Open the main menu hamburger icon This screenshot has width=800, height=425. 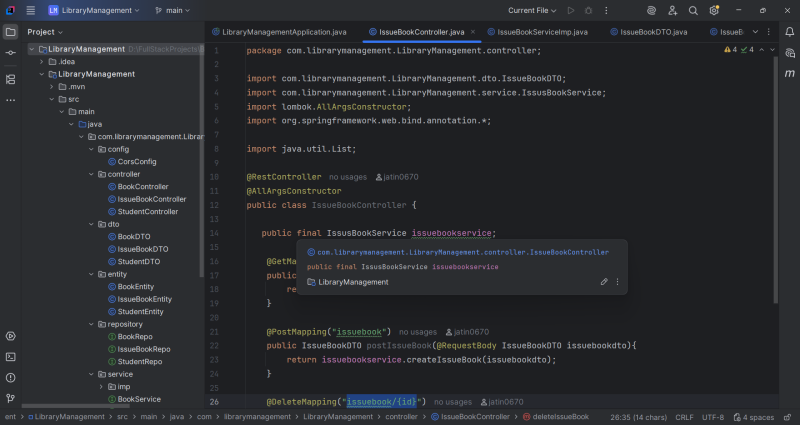coord(32,10)
